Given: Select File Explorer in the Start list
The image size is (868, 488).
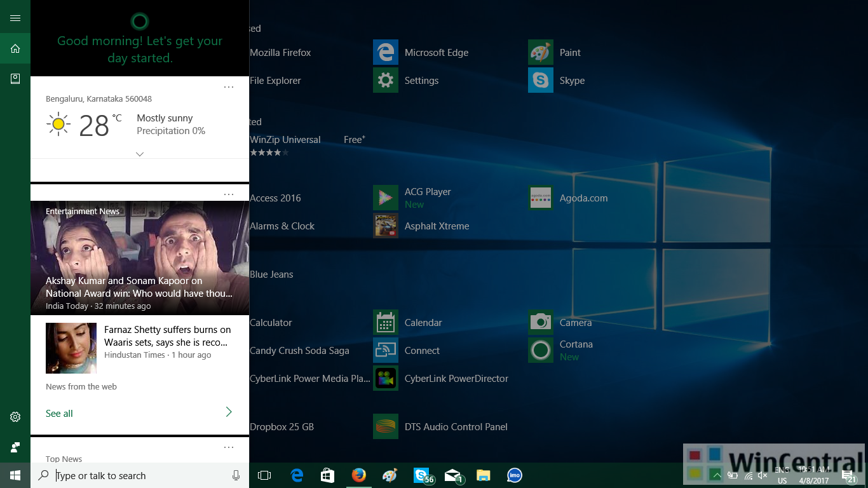Looking at the screenshot, I should 275,81.
